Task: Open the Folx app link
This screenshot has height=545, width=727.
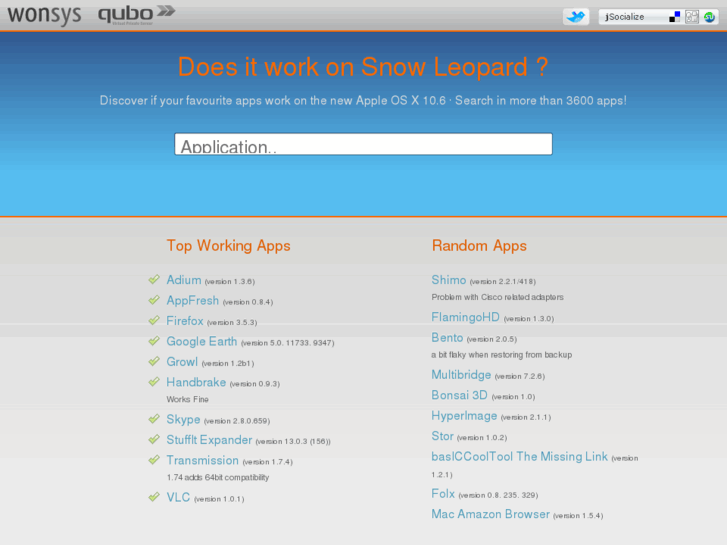Action: click(443, 494)
